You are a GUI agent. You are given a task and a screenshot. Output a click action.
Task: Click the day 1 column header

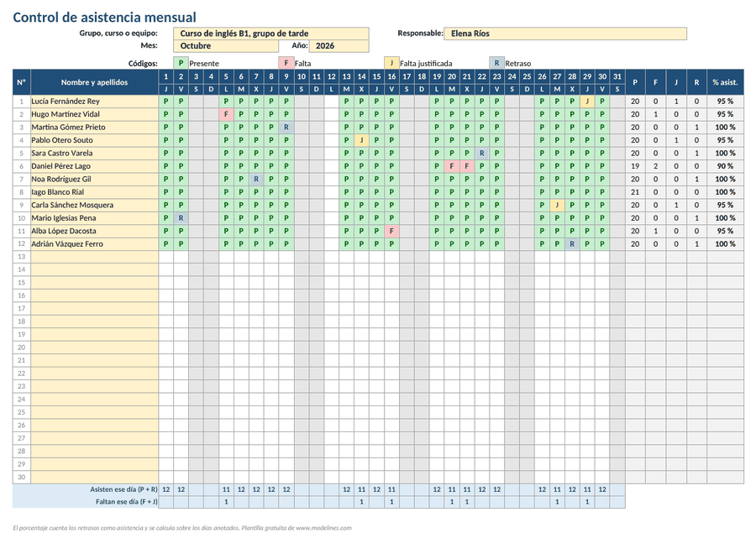click(165, 76)
